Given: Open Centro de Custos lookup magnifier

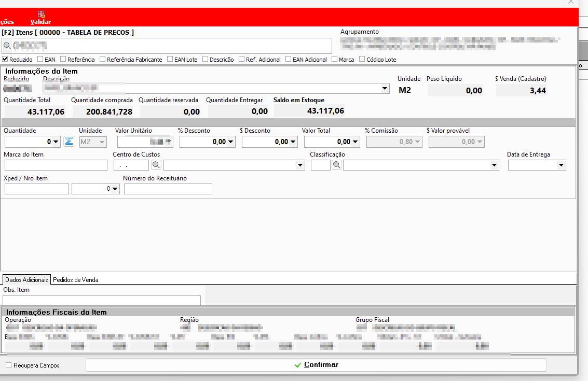Looking at the screenshot, I should tap(156, 165).
